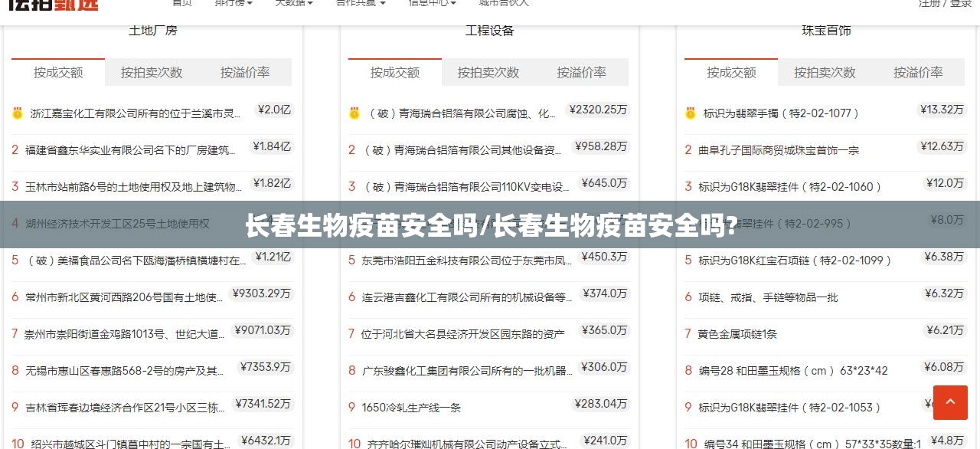Open 崇州市崇阳街道金鸡路1013号 listing
Screen dimensions: 980x449
tap(126, 334)
